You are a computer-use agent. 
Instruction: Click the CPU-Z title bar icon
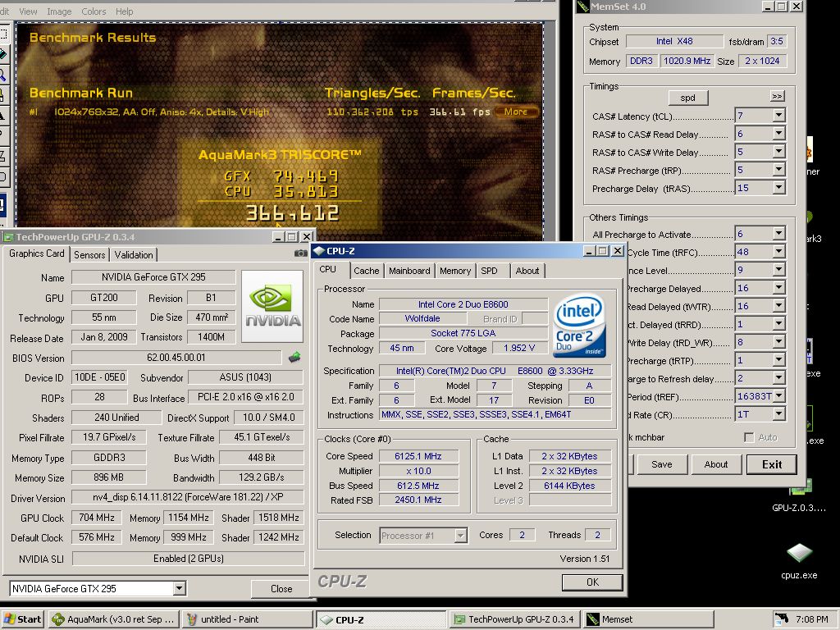tap(319, 251)
